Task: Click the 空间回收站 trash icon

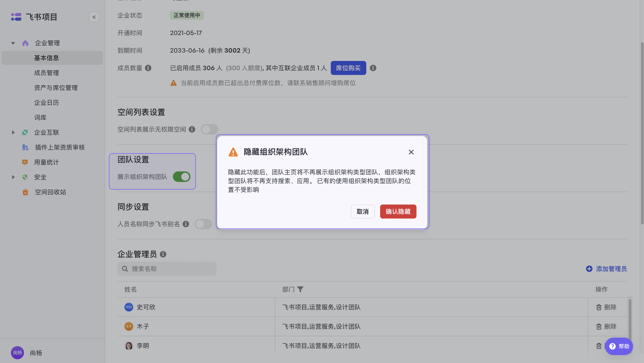Action: [25, 192]
